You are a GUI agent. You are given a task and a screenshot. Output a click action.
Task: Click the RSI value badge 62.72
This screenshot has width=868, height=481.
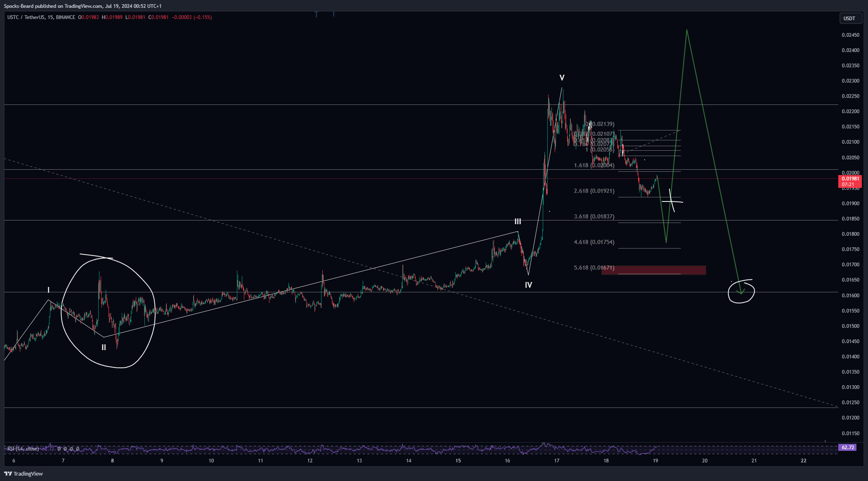pos(847,448)
